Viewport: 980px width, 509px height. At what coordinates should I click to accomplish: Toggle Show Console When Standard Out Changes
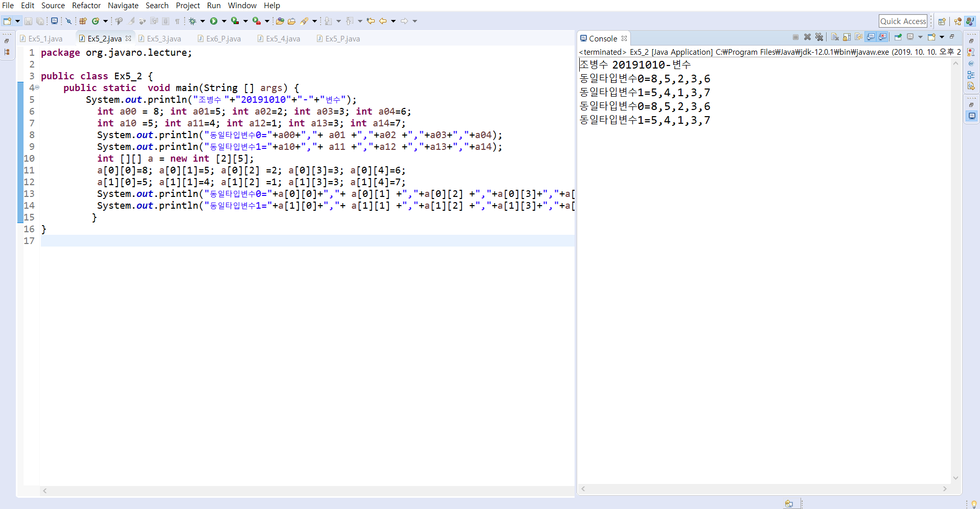click(x=871, y=37)
